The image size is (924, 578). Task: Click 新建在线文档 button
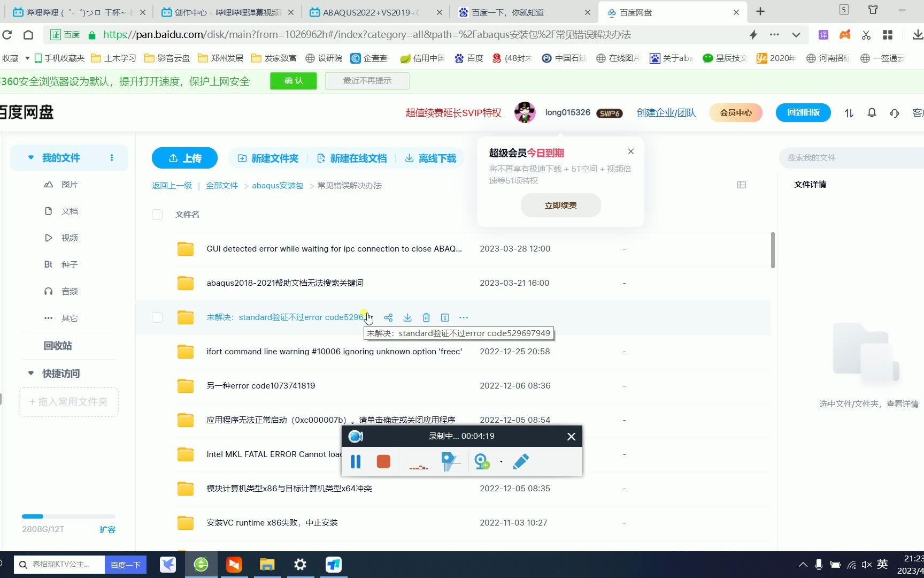point(351,158)
